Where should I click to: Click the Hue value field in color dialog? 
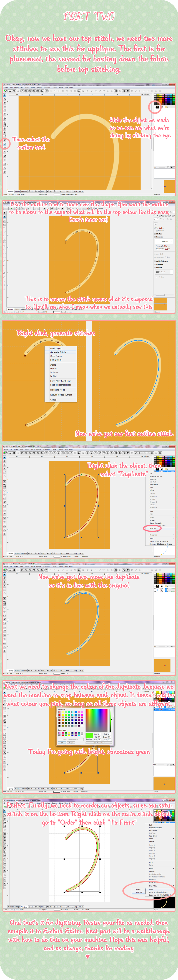tap(99, 734)
